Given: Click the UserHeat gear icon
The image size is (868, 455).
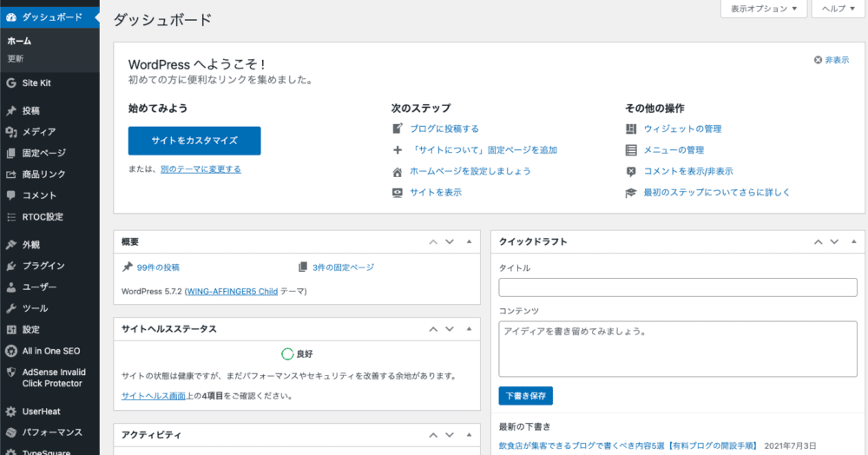Looking at the screenshot, I should tap(11, 412).
